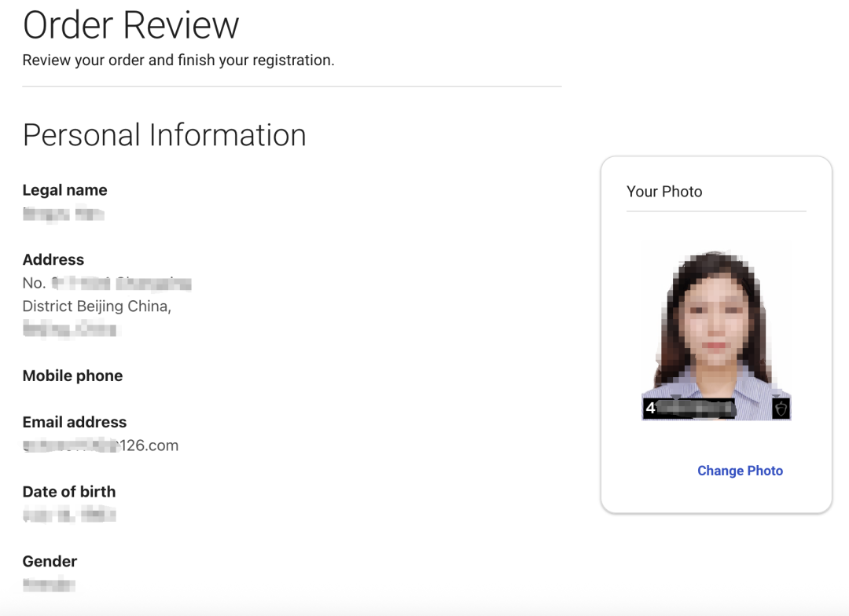849x616 pixels.
Task: Select the Date of birth label
Action: (x=68, y=492)
